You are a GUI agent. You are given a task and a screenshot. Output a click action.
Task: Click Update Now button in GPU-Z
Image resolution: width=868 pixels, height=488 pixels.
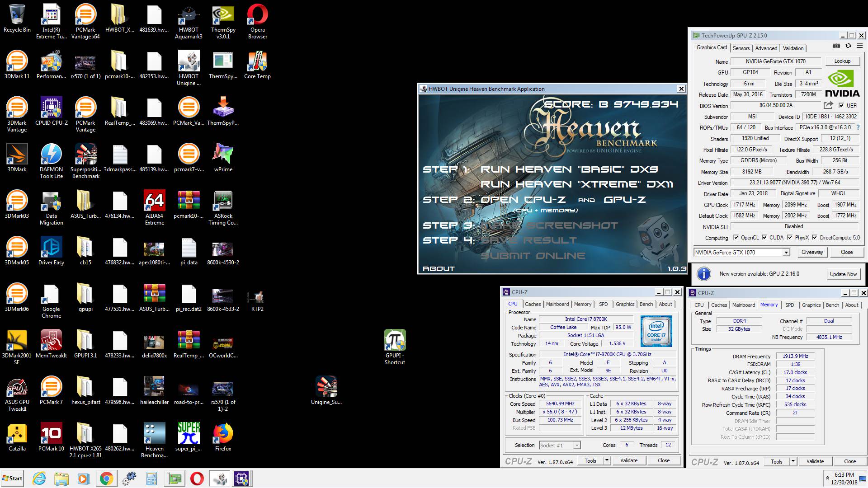pos(843,274)
